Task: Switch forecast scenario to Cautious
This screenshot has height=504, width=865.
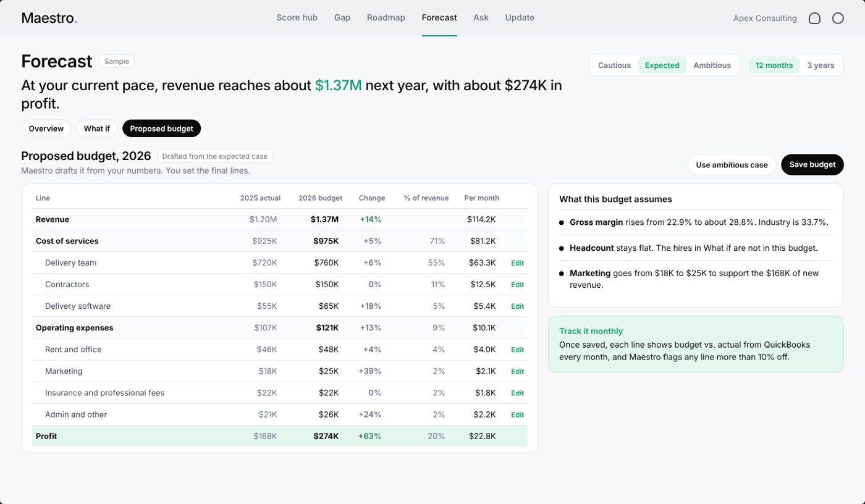Action: (614, 65)
